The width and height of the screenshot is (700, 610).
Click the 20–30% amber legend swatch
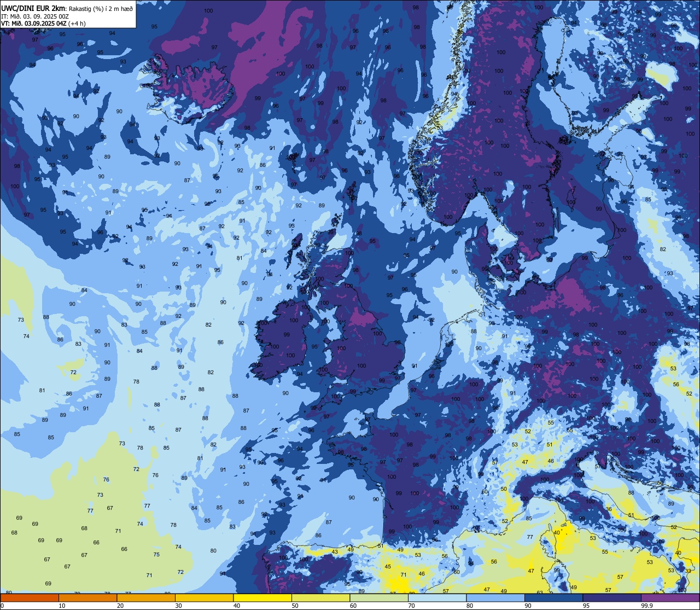click(x=146, y=597)
